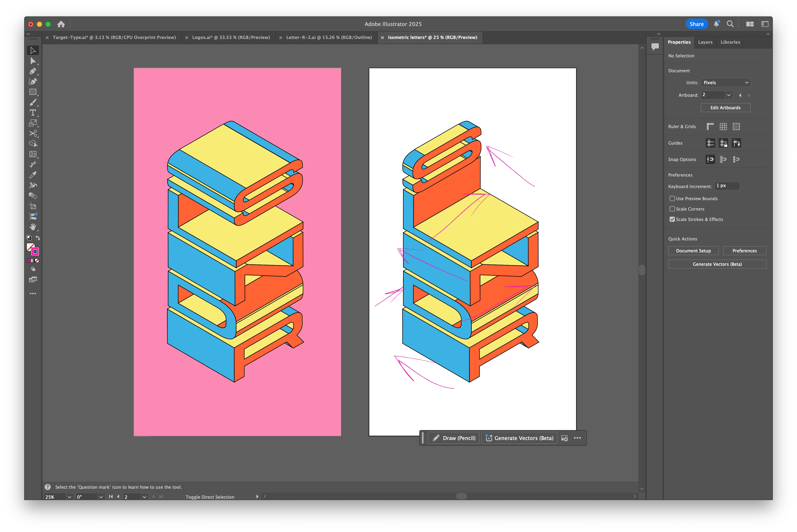Select the Type tool
The width and height of the screenshot is (797, 532).
point(32,113)
